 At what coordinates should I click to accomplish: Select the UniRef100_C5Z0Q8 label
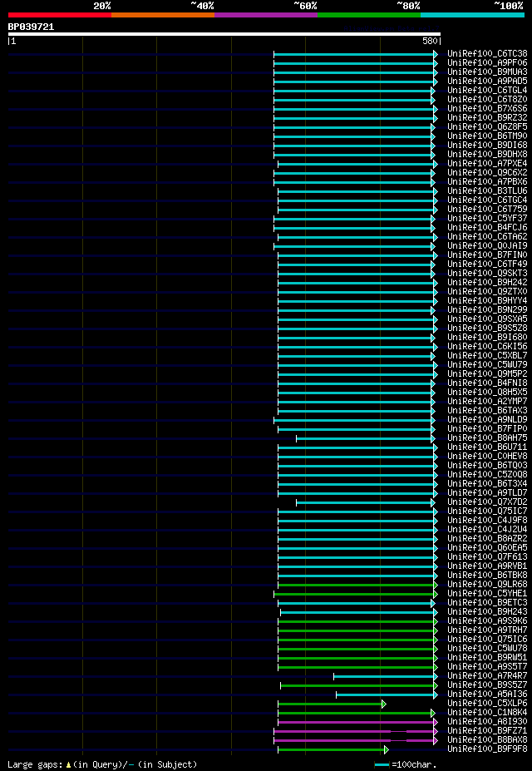[487, 475]
